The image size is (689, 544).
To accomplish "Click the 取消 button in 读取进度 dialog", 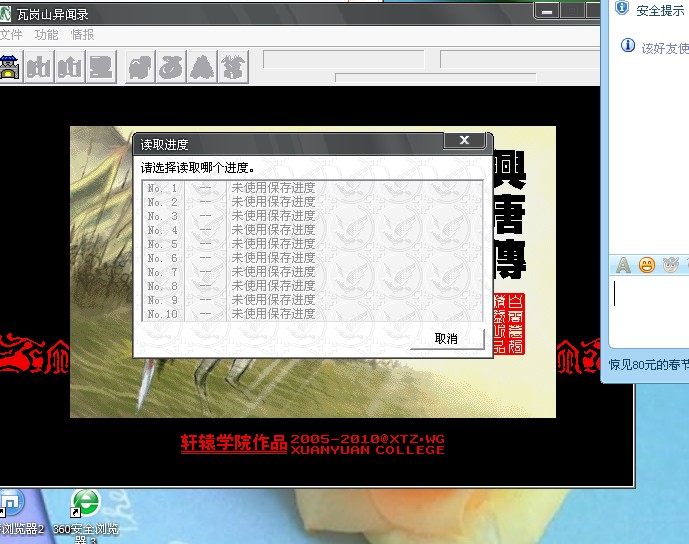I will 446,338.
